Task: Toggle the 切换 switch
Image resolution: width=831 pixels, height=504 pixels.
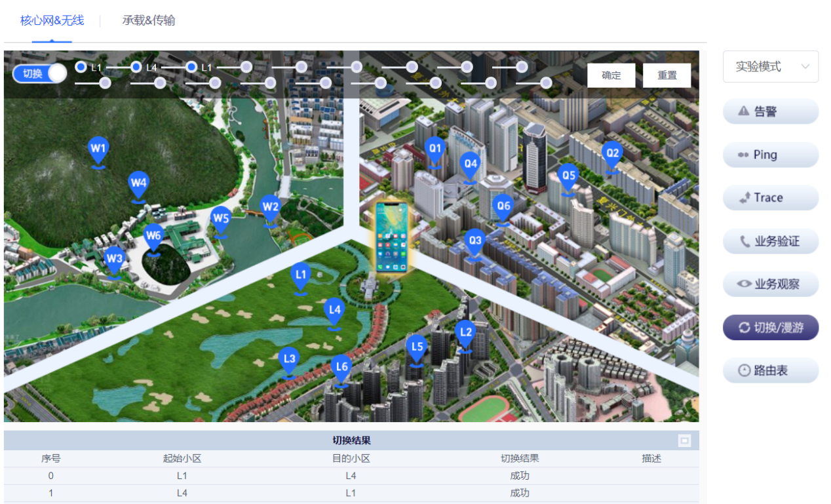Action: pos(39,73)
